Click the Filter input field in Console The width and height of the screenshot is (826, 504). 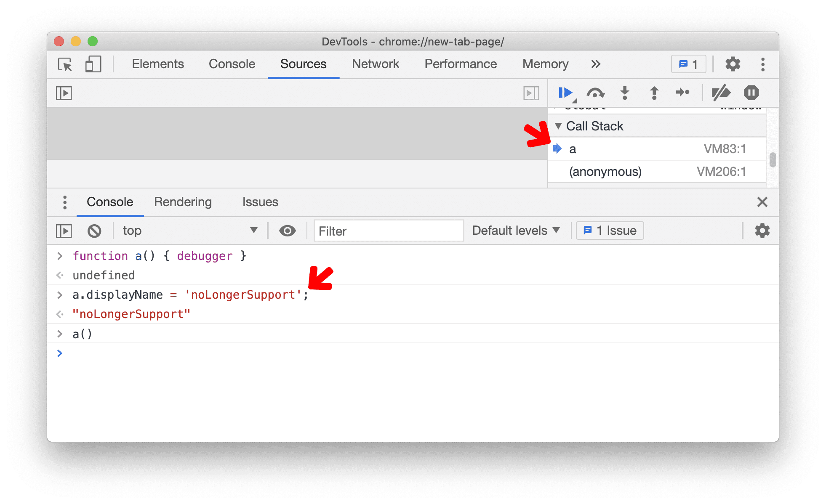point(390,230)
